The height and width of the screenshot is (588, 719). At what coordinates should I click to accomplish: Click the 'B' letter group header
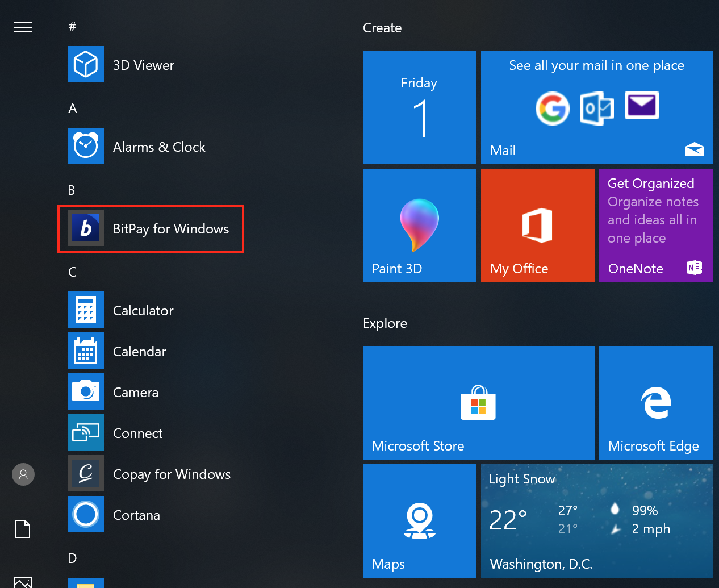(72, 190)
